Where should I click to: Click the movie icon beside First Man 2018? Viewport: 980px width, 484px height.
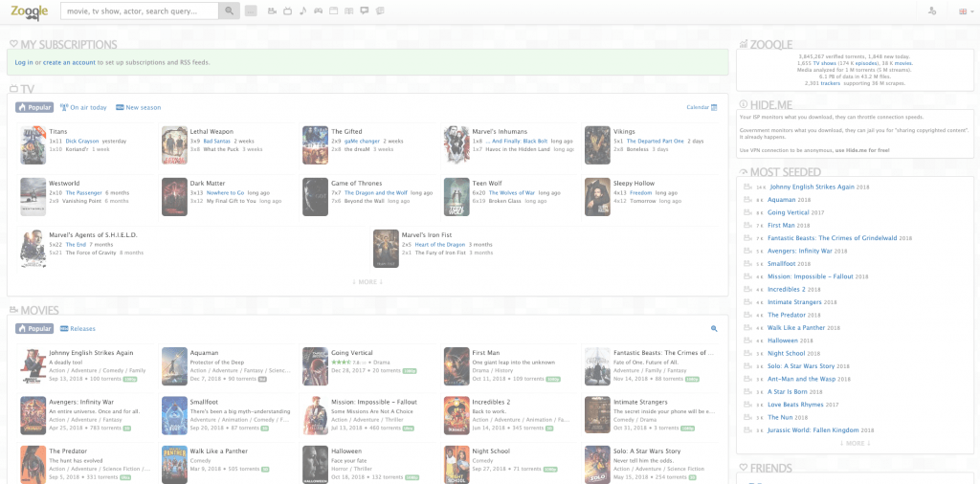746,226
